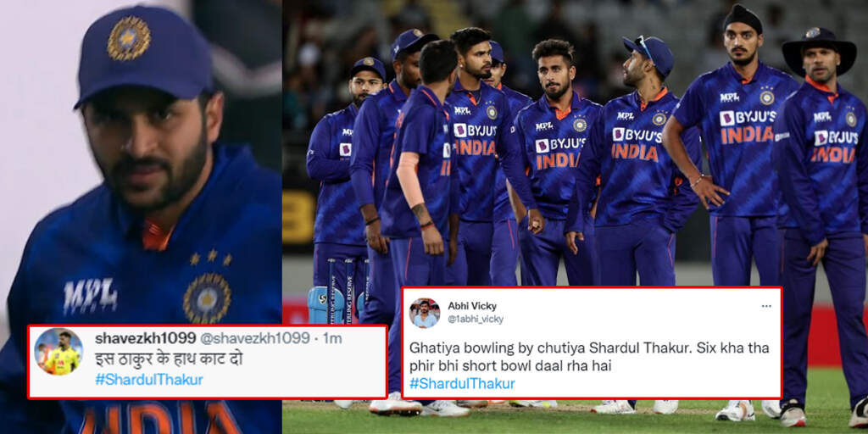Click the Abhi Vicky profile avatar
Image resolution: width=868 pixels, height=434 pixels.
click(x=425, y=314)
